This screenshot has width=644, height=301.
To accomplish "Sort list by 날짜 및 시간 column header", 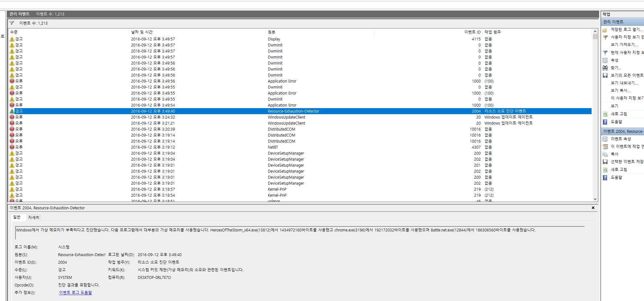I will tap(142, 32).
